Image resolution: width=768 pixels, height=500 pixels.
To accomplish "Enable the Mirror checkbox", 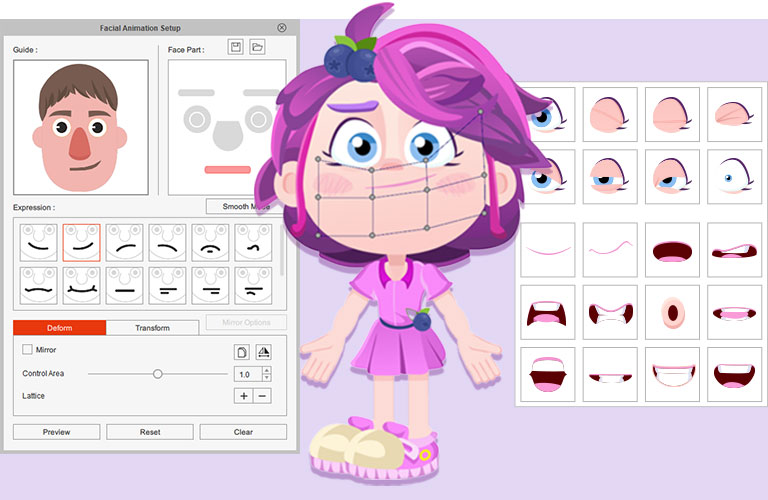I will tap(27, 350).
